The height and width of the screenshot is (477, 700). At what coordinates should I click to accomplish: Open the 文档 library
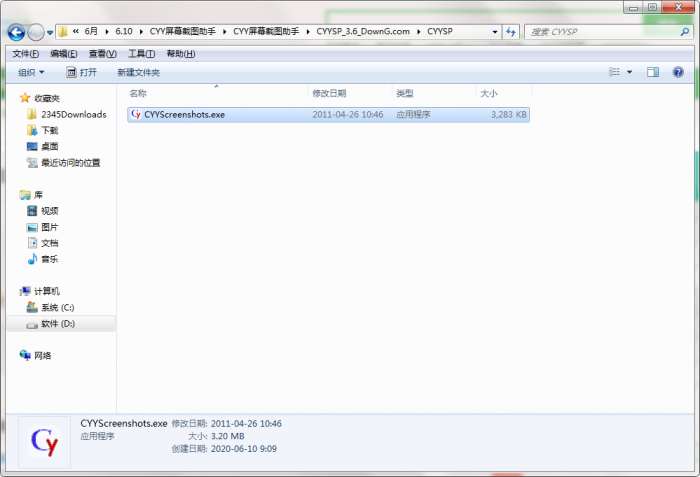(x=43, y=243)
